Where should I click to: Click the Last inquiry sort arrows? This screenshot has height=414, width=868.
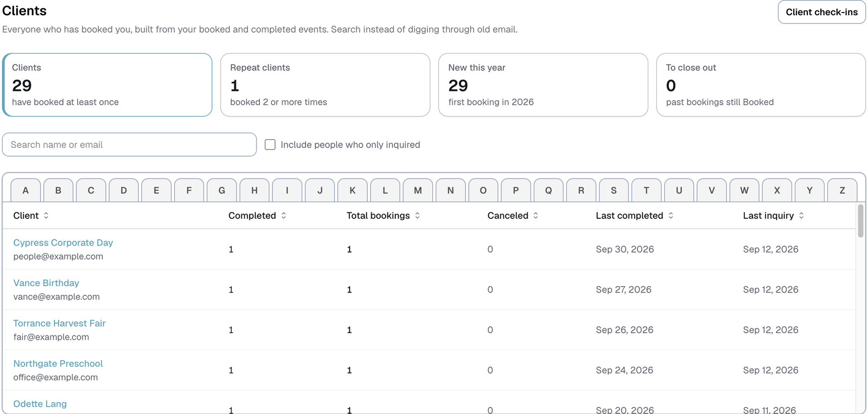click(801, 216)
